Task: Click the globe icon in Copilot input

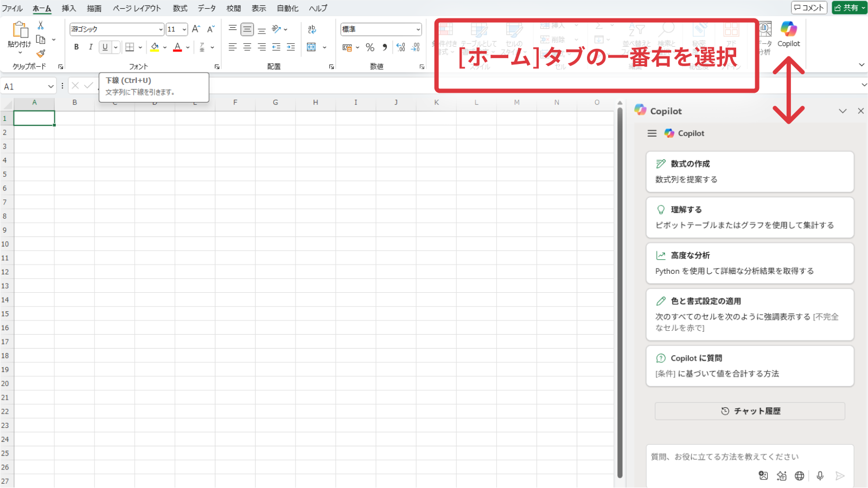Action: (x=800, y=476)
